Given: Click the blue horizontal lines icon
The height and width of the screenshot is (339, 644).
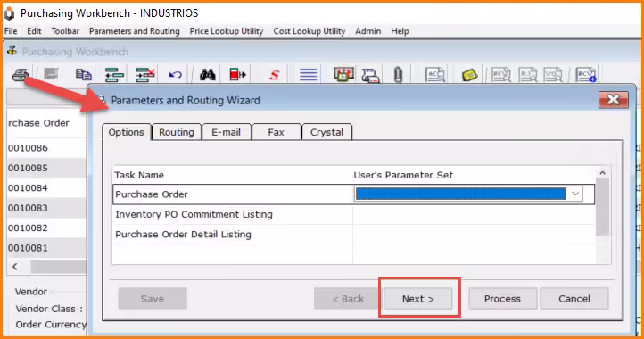Looking at the screenshot, I should [308, 75].
